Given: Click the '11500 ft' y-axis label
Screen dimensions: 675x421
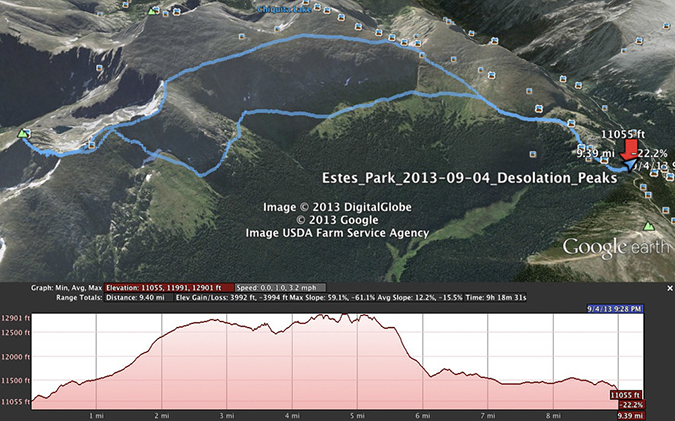Looking at the screenshot, I should click(15, 381).
